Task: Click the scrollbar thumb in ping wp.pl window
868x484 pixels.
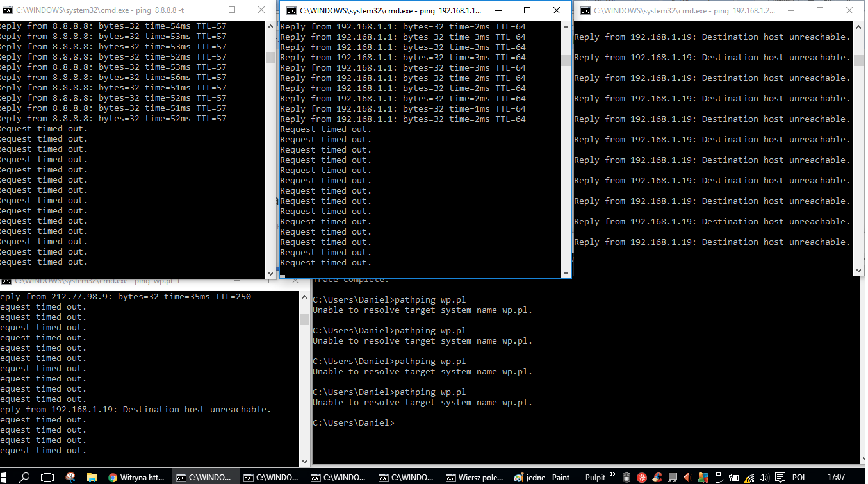Action: [304, 319]
